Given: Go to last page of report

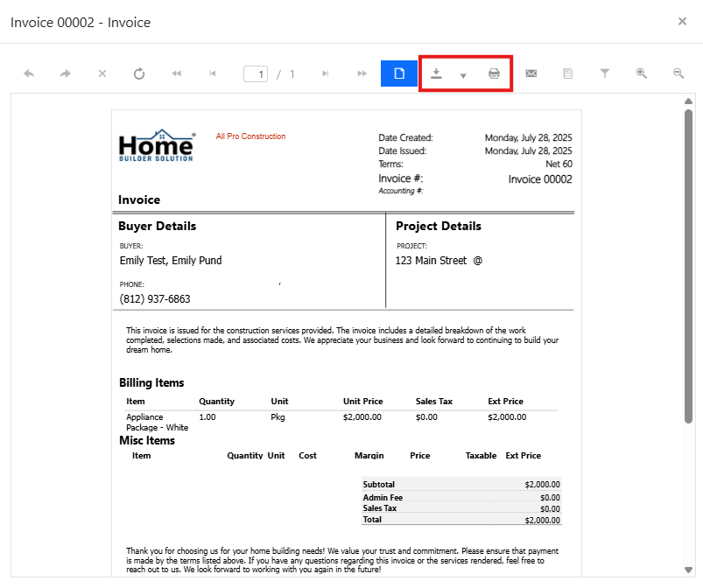Looking at the screenshot, I should (x=362, y=73).
